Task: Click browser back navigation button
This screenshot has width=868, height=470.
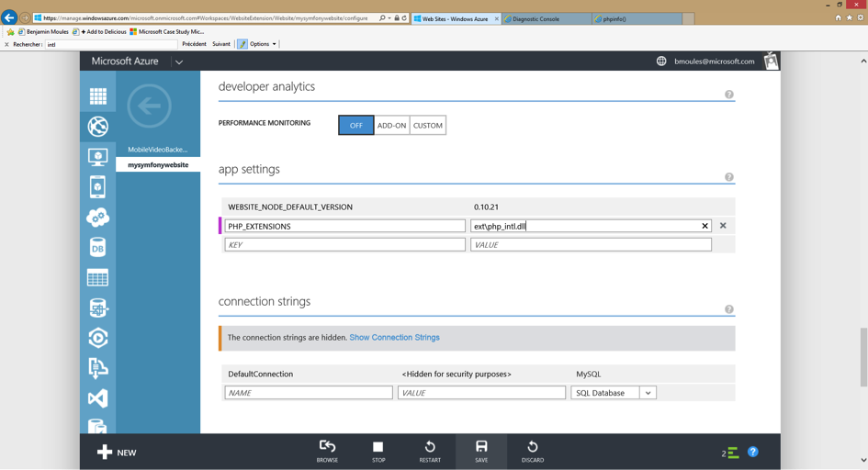Action: [x=9, y=17]
